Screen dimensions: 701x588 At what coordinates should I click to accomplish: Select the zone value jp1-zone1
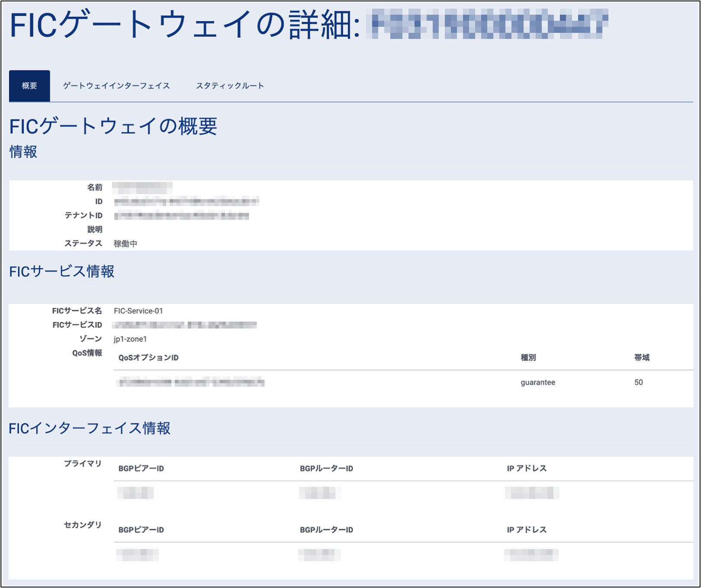click(130, 339)
